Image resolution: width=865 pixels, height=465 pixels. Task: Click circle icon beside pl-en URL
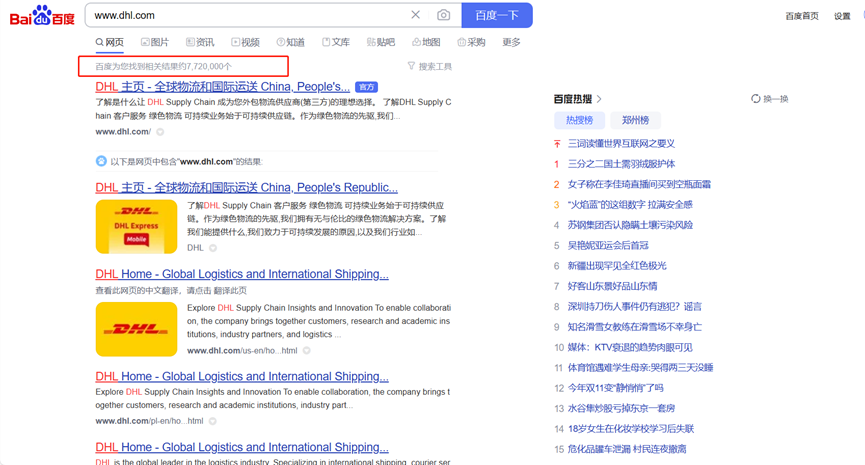[212, 421]
